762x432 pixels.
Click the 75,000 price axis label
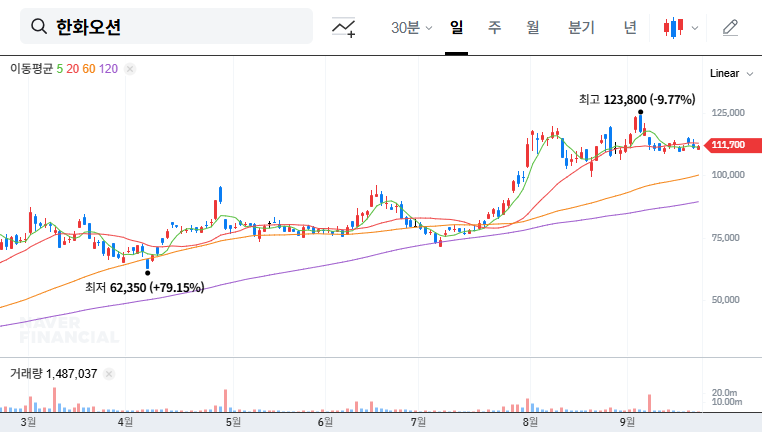tap(726, 238)
